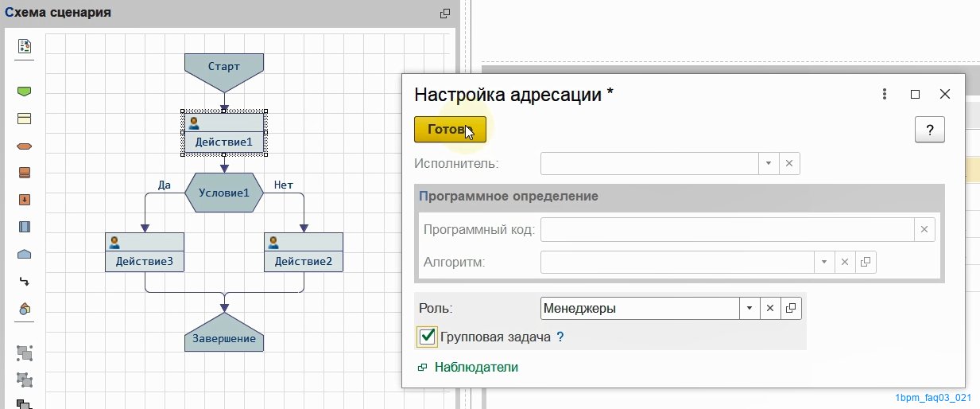980x409 pixels.
Task: Select the yellow action block tool
Action: 24,119
